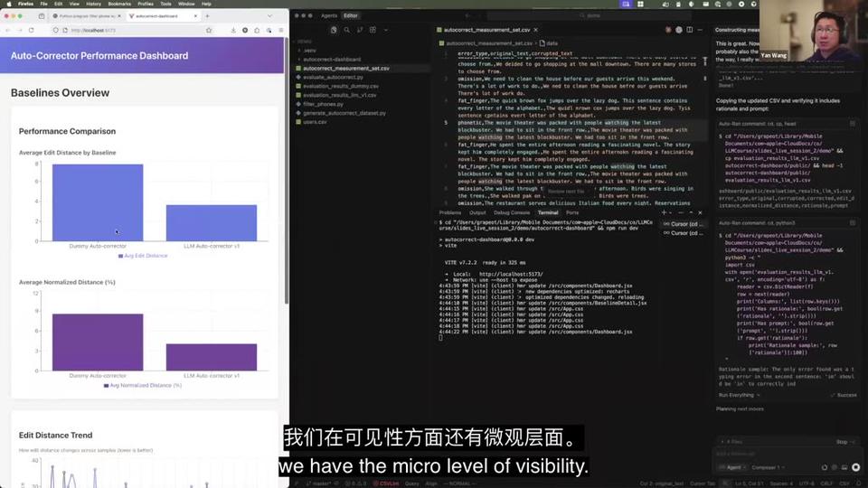
Task: Click the chat send circle button
Action: 856,467
